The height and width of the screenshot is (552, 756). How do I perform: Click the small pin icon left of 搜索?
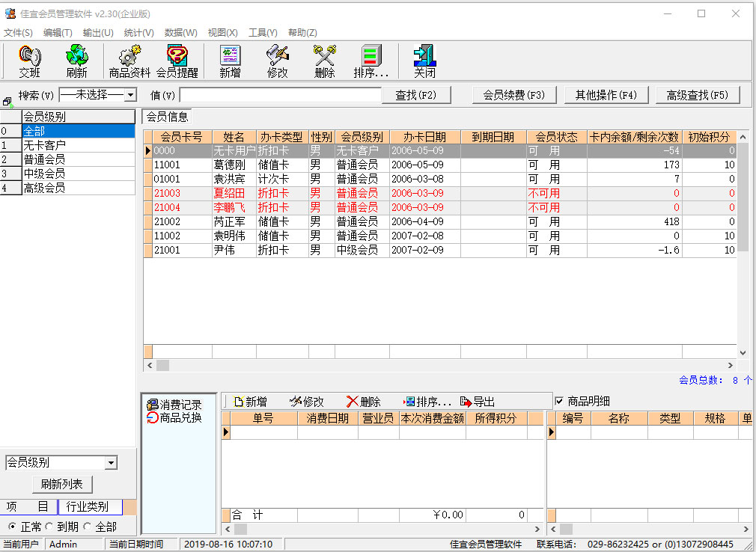7,102
